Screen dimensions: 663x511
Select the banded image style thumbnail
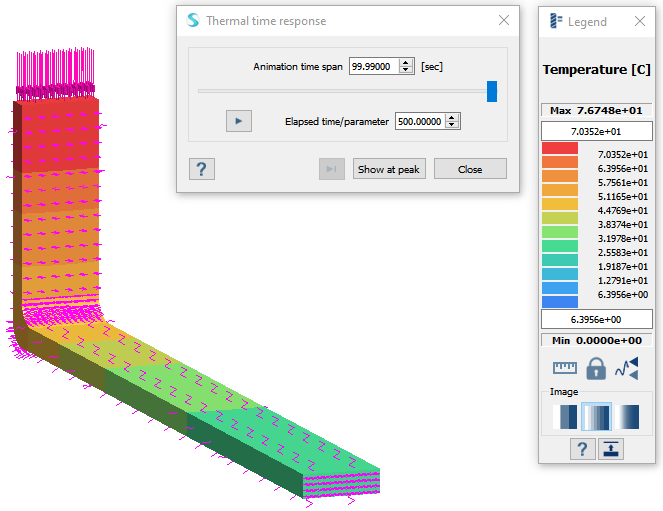click(596, 417)
